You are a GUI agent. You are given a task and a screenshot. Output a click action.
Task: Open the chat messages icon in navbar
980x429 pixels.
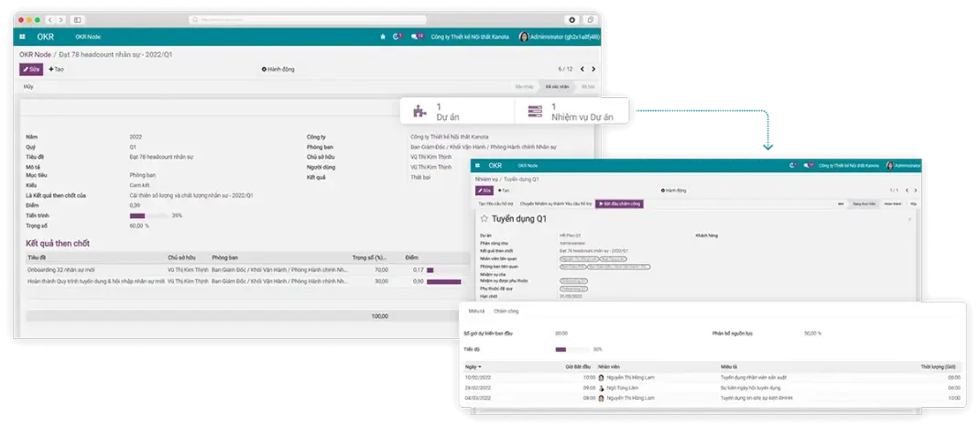(418, 37)
